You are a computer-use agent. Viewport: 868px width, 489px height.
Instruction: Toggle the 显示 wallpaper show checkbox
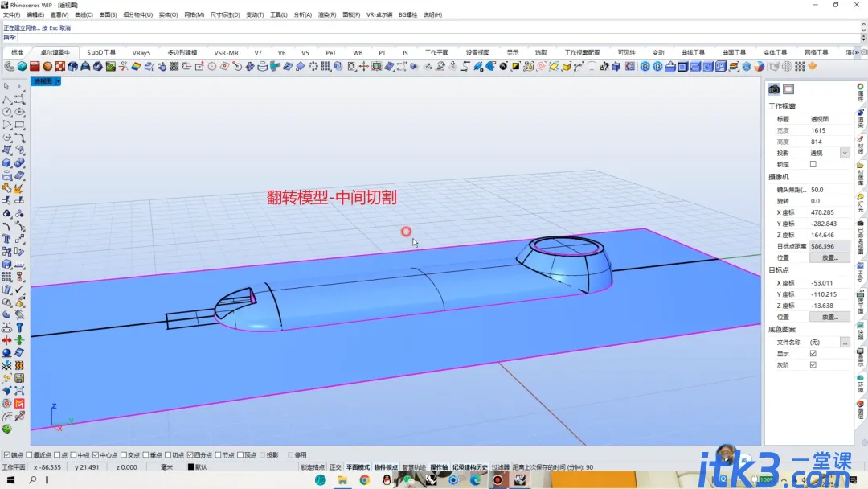(x=813, y=353)
